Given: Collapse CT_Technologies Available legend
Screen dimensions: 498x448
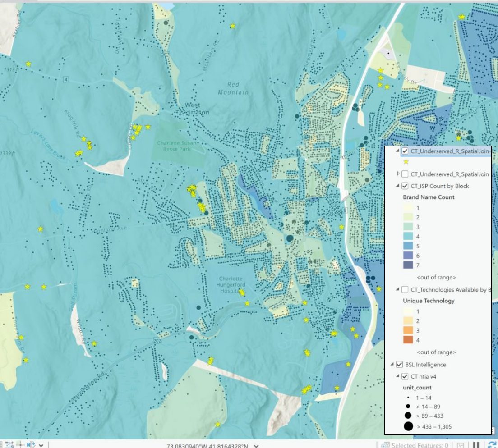Looking at the screenshot, I should pyautogui.click(x=398, y=289).
